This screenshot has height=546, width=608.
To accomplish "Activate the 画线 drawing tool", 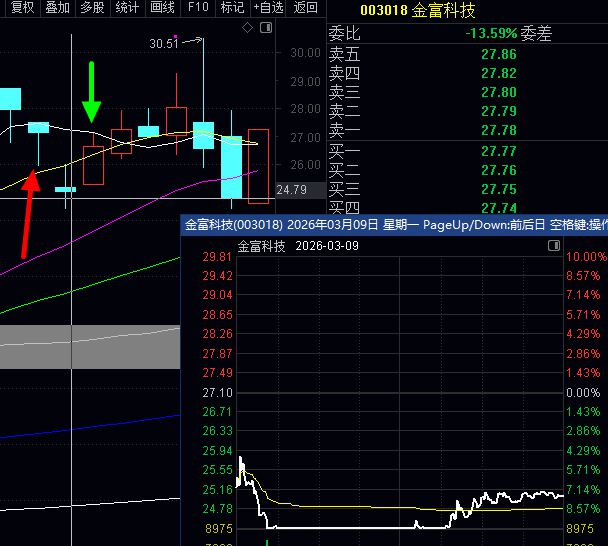I will click(x=162, y=7).
